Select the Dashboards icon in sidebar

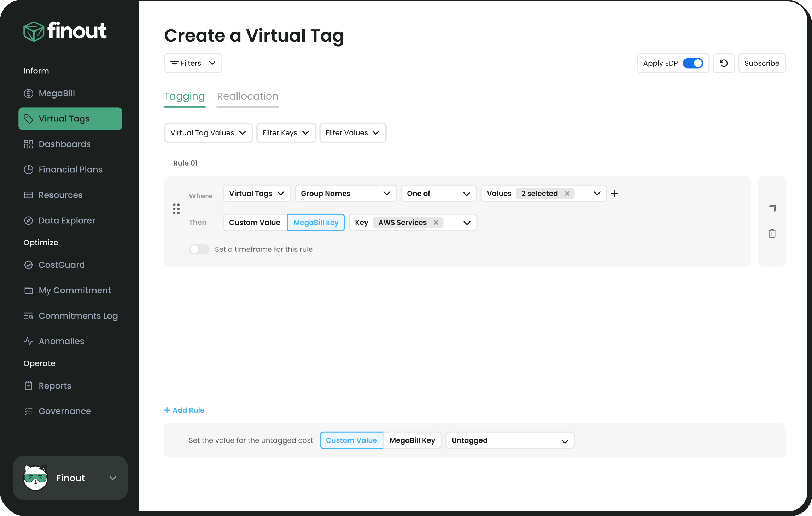(29, 144)
